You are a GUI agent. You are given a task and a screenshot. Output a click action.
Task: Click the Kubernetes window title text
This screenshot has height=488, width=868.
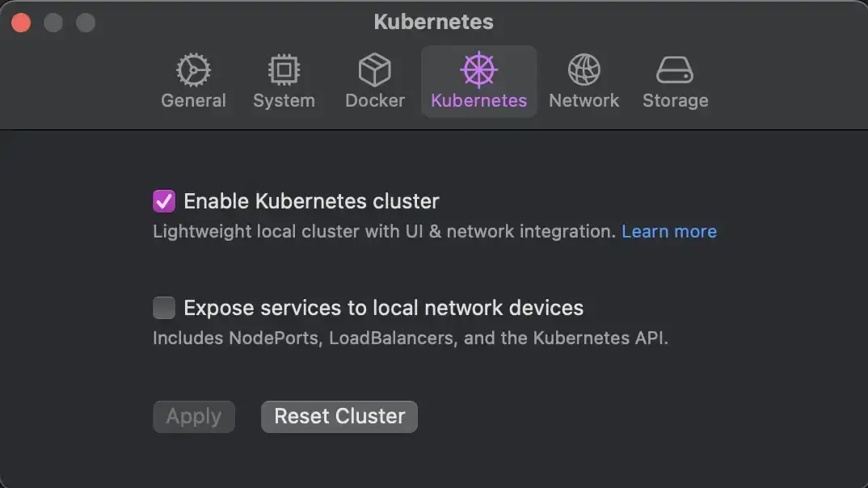click(433, 22)
